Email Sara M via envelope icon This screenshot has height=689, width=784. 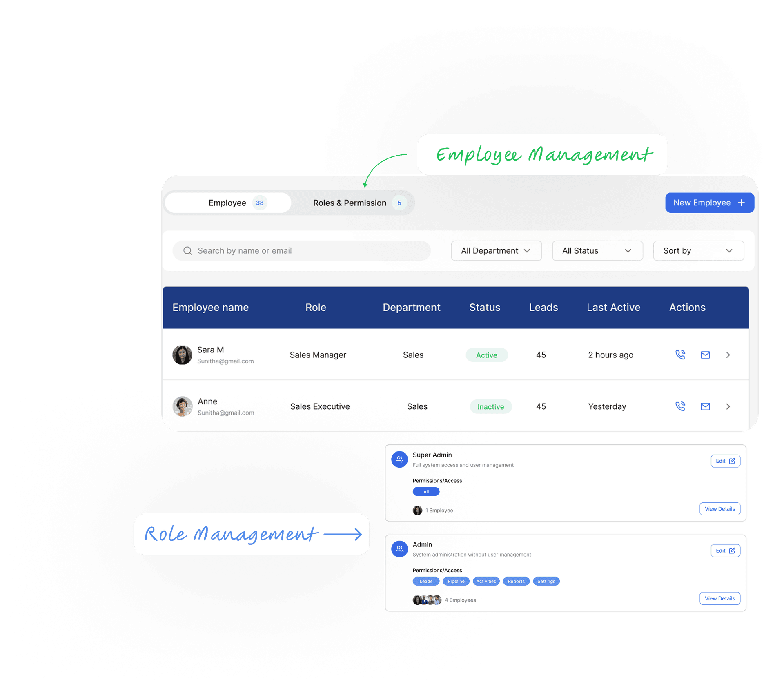[705, 355]
